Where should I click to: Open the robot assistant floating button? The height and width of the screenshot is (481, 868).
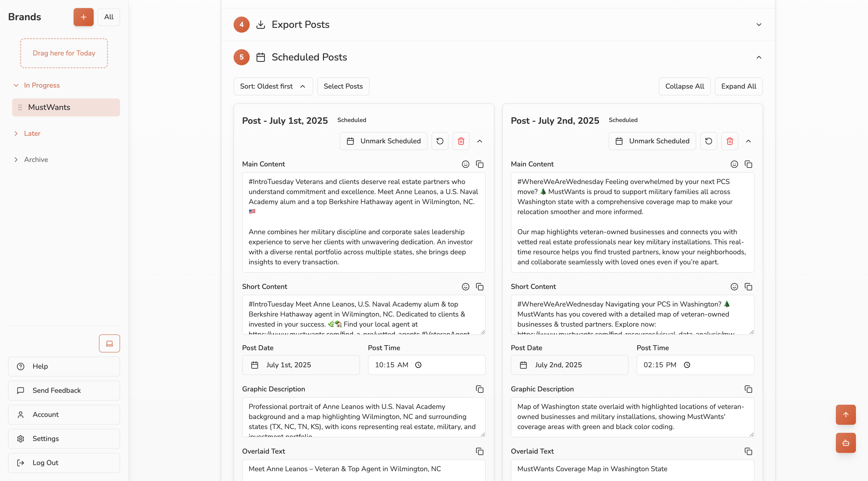point(846,443)
